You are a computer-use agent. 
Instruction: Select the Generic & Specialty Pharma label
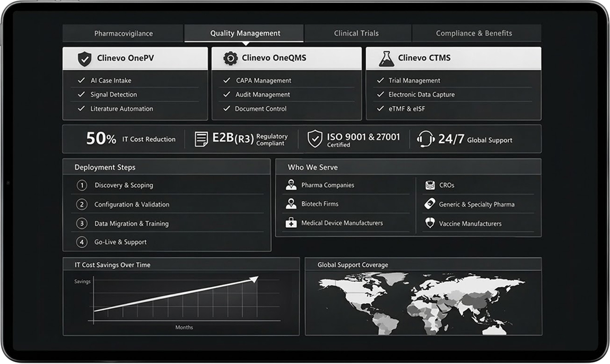point(476,205)
